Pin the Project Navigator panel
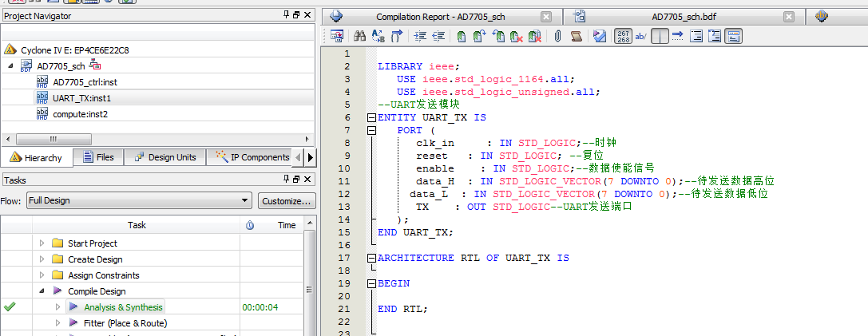This screenshot has width=868, height=336. click(287, 15)
